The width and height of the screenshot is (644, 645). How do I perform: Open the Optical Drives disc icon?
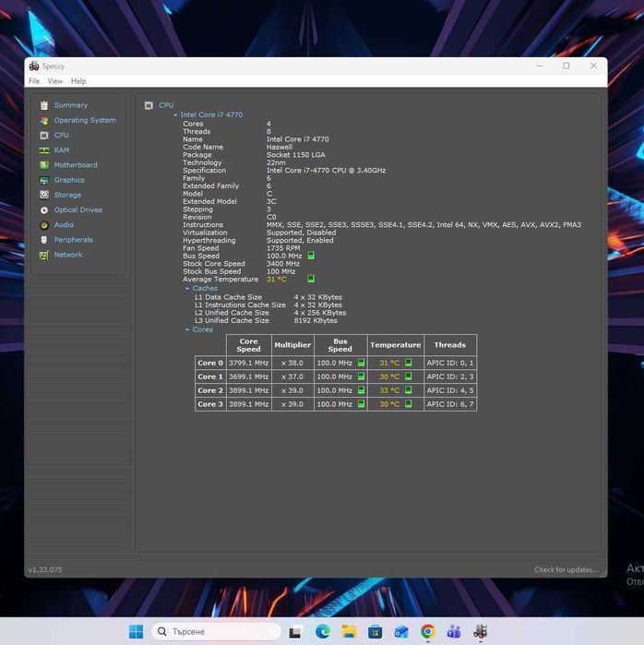(44, 210)
